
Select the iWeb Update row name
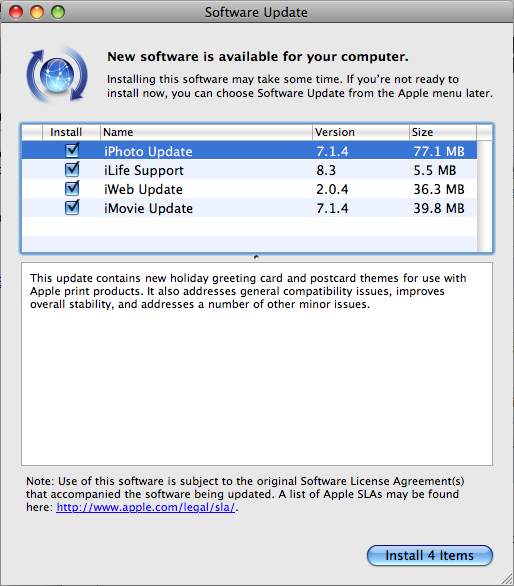[143, 189]
